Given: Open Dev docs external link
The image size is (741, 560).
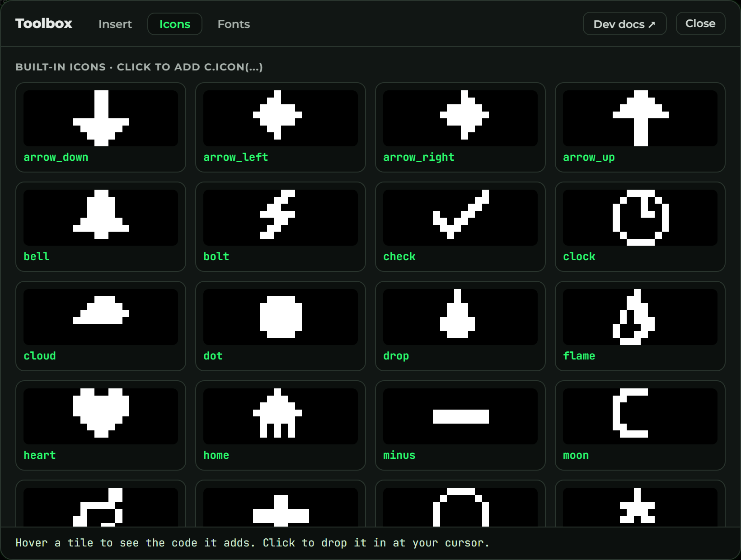Looking at the screenshot, I should click(x=625, y=24).
